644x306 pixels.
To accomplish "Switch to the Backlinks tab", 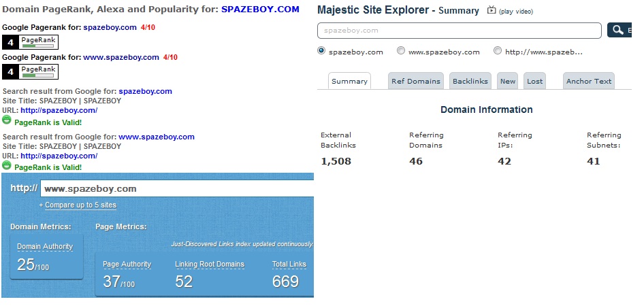I will click(x=470, y=81).
